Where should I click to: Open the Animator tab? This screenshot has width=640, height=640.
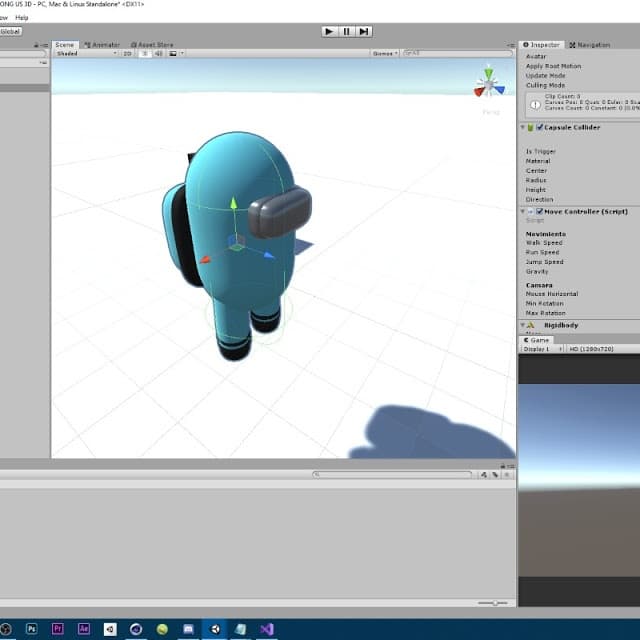pyautogui.click(x=102, y=44)
